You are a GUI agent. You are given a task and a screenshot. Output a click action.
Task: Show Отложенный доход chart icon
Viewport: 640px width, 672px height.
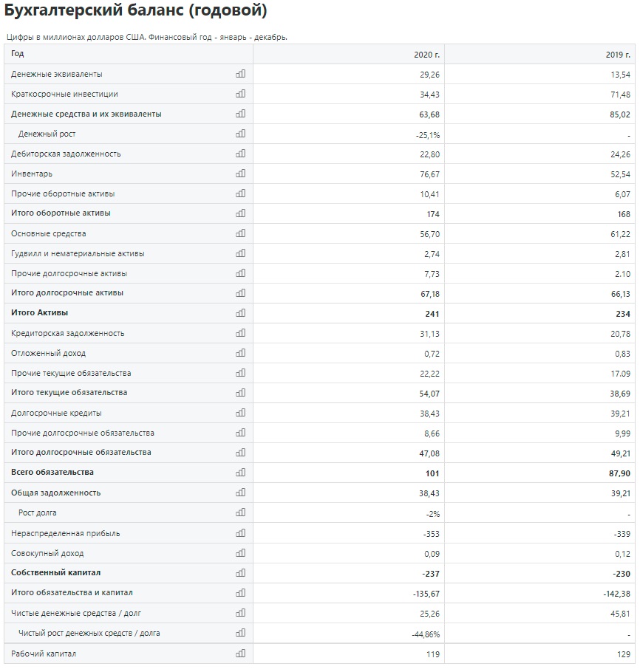(x=241, y=353)
